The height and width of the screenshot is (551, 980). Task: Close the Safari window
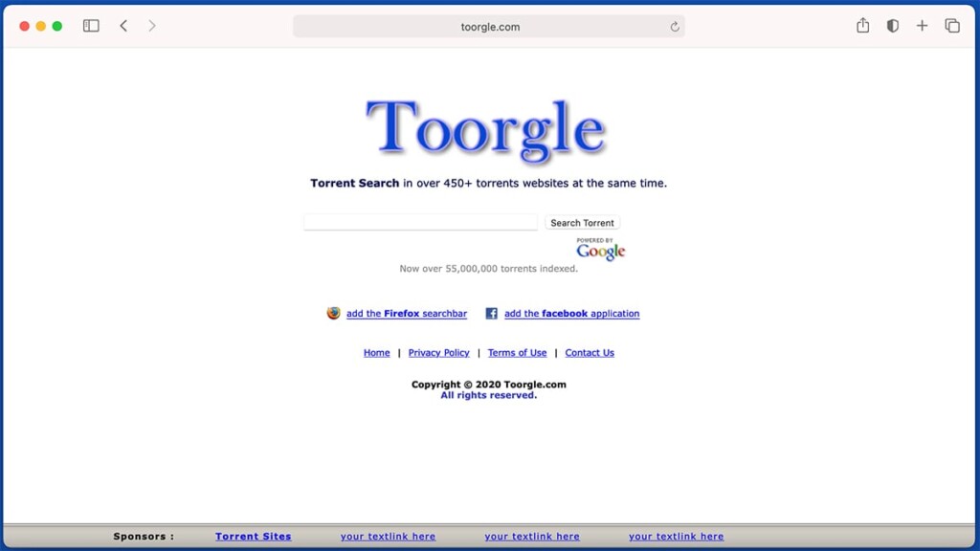pyautogui.click(x=24, y=26)
